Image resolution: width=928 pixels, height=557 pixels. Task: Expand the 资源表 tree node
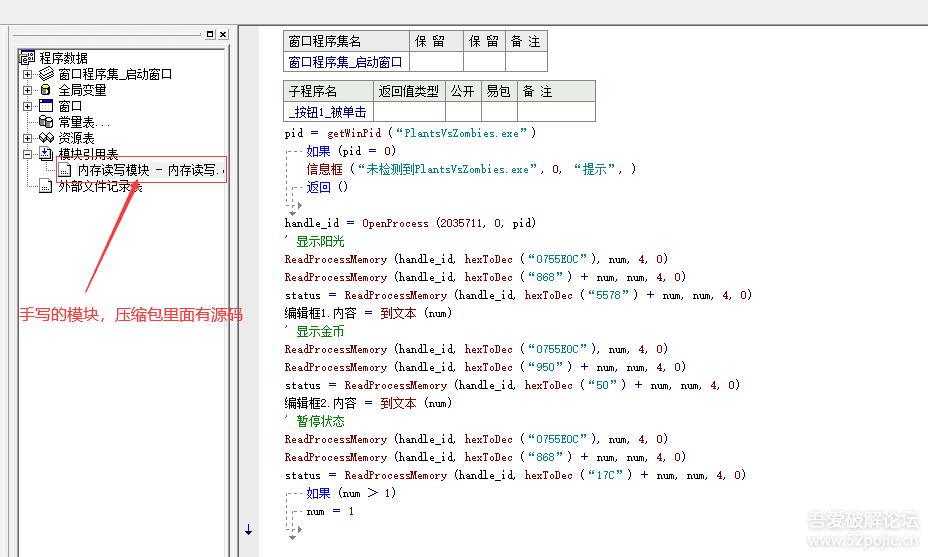click(27, 139)
